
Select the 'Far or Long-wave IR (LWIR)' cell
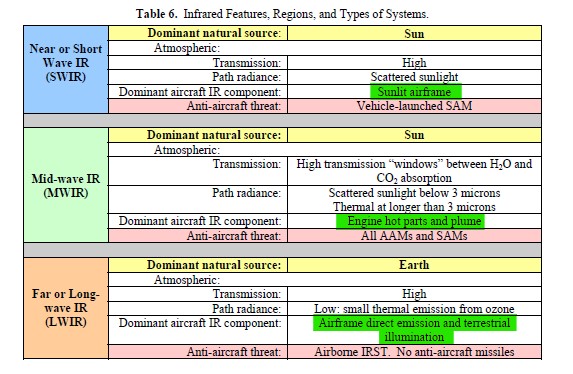[x=66, y=308]
